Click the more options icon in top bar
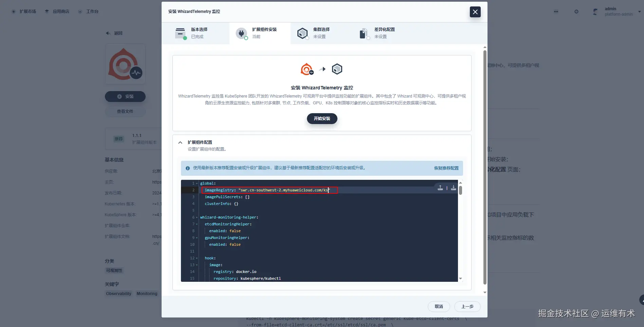644x327 pixels. tap(556, 12)
